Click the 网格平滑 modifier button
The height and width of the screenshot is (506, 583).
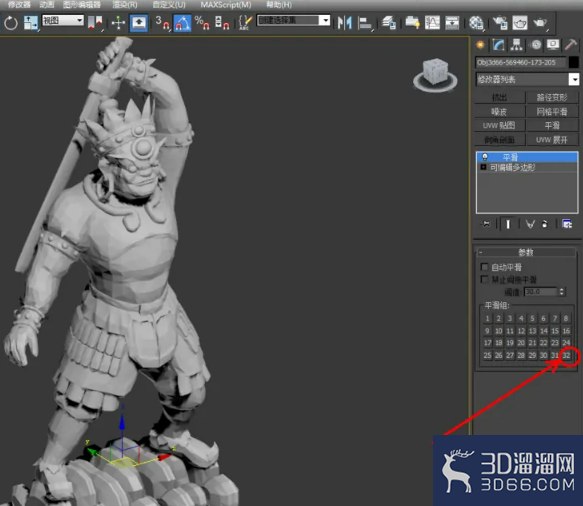552,112
